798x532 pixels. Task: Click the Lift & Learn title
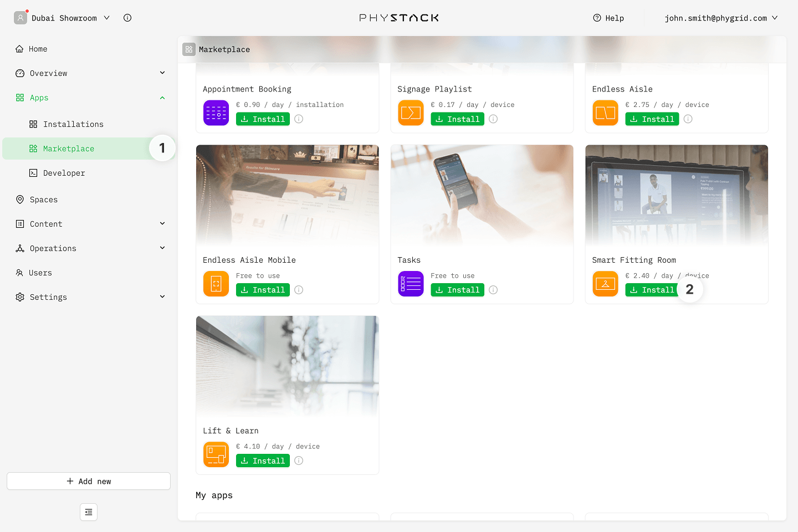pos(231,431)
